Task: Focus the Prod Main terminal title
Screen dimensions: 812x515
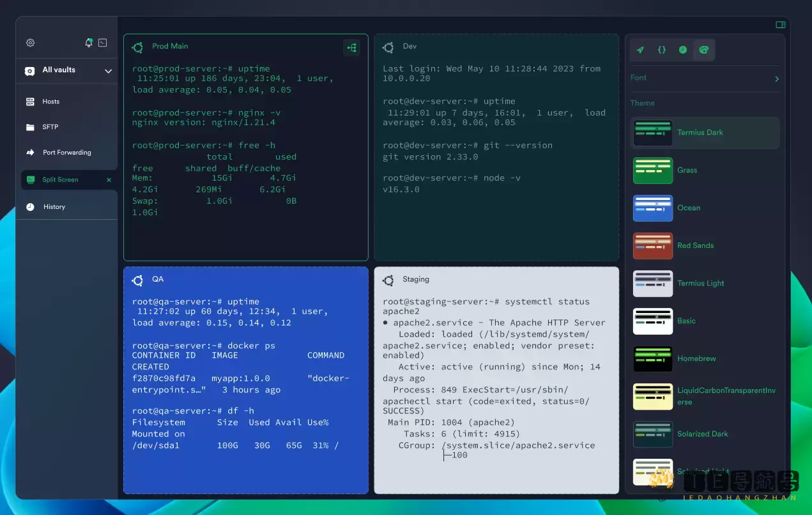Action: pos(170,47)
